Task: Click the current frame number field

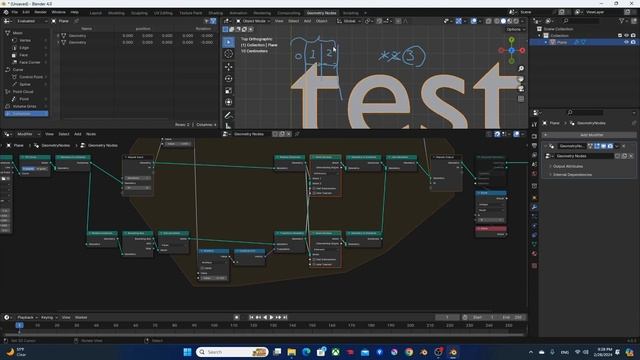Action: [447, 317]
